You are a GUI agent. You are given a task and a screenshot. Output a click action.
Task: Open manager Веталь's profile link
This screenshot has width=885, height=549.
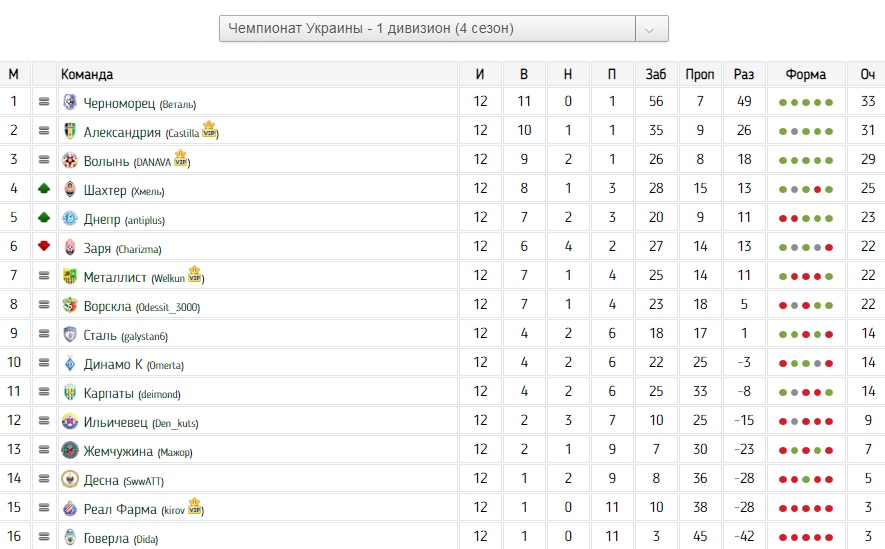178,103
